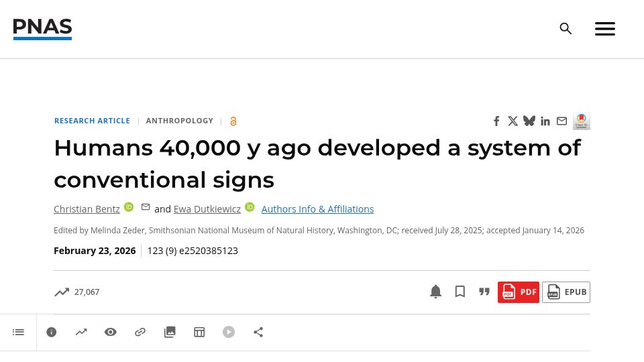Download the article PDF

point(519,292)
